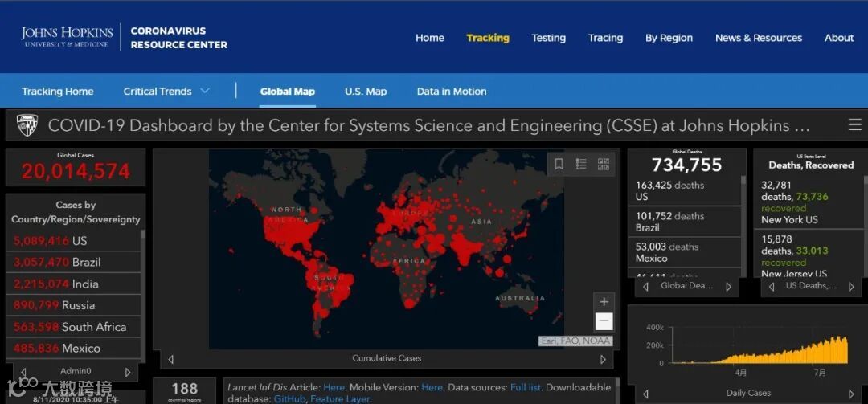Click the 188 countries/regions count
Image resolution: width=868 pixels, height=404 pixels.
184,390
